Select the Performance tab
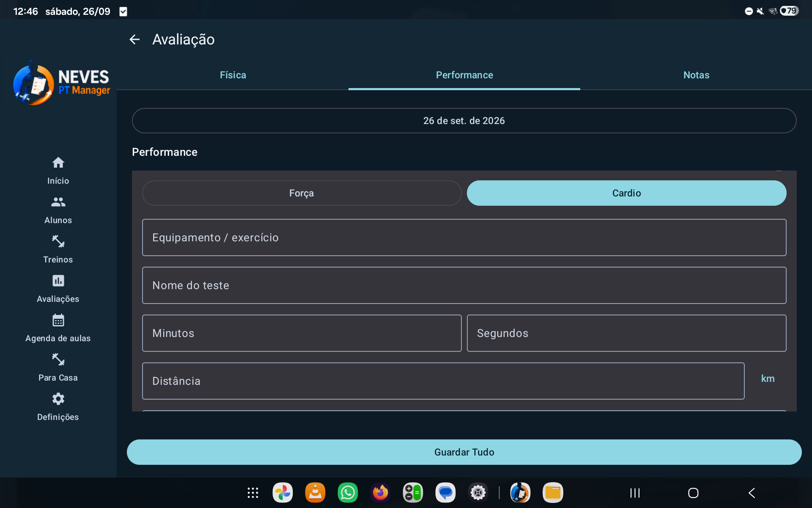This screenshot has height=508, width=812. pyautogui.click(x=464, y=75)
